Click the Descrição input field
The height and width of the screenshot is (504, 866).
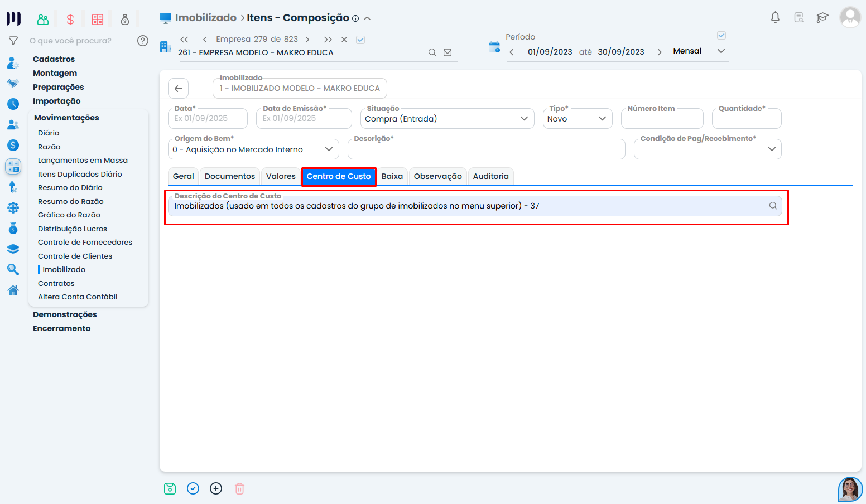[486, 149]
